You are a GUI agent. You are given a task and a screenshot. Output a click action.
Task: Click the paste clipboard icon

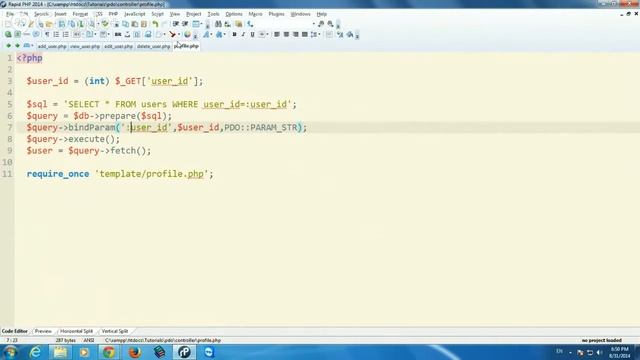pyautogui.click(x=135, y=24)
